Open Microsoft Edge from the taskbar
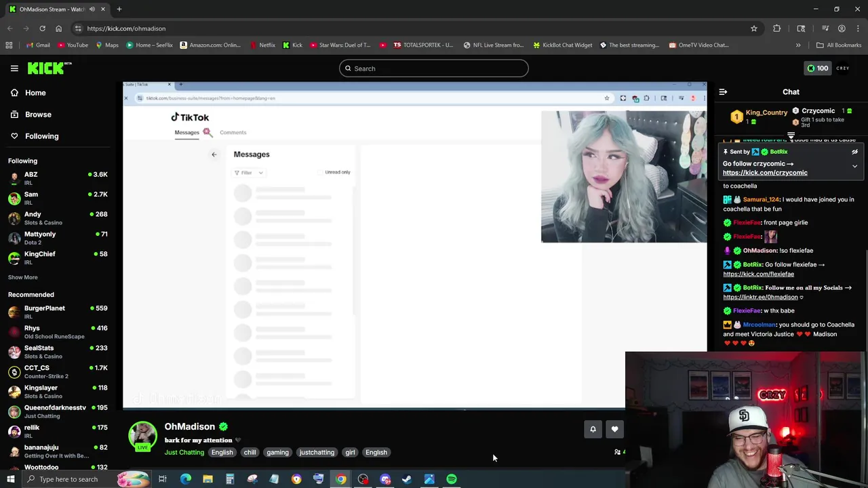The image size is (868, 488). click(x=186, y=479)
